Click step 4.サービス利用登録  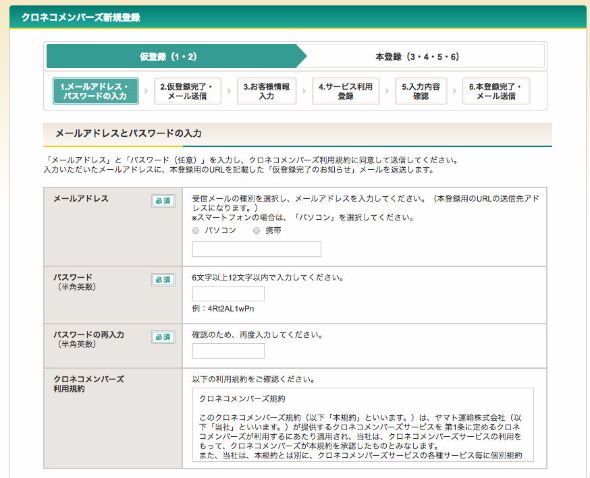pos(346,91)
